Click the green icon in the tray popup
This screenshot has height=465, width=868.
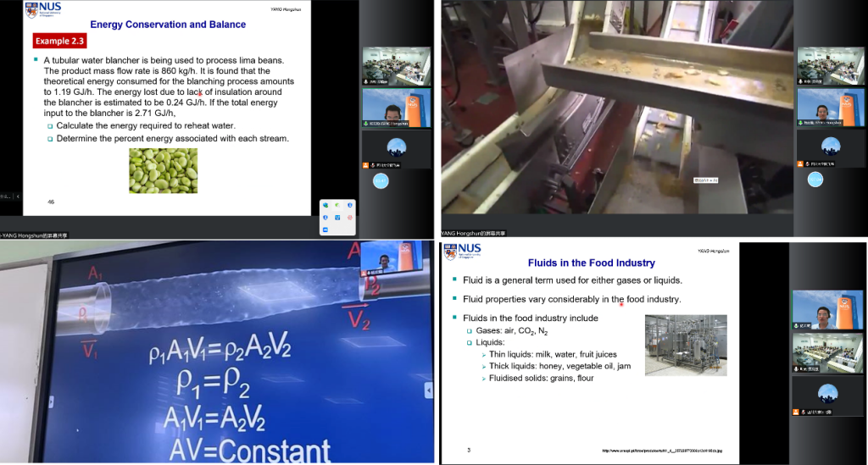[337, 206]
